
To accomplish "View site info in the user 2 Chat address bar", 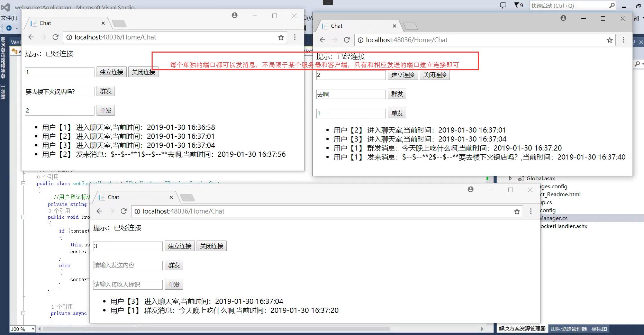I will tap(360, 40).
